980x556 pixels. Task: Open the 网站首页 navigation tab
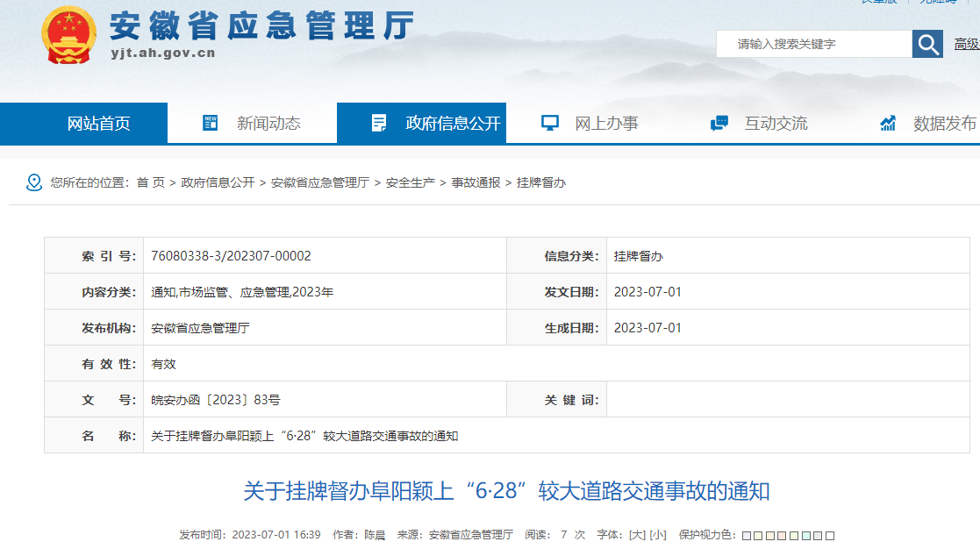pyautogui.click(x=98, y=124)
